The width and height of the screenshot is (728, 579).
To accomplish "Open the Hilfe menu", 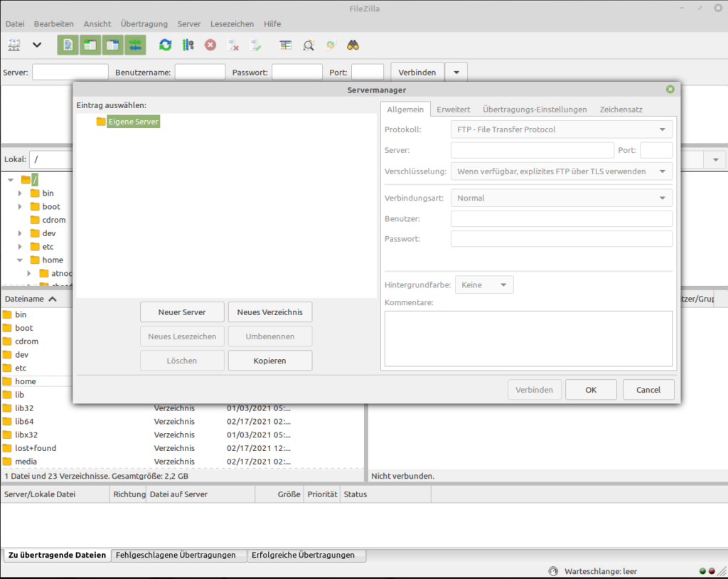I will pyautogui.click(x=272, y=23).
